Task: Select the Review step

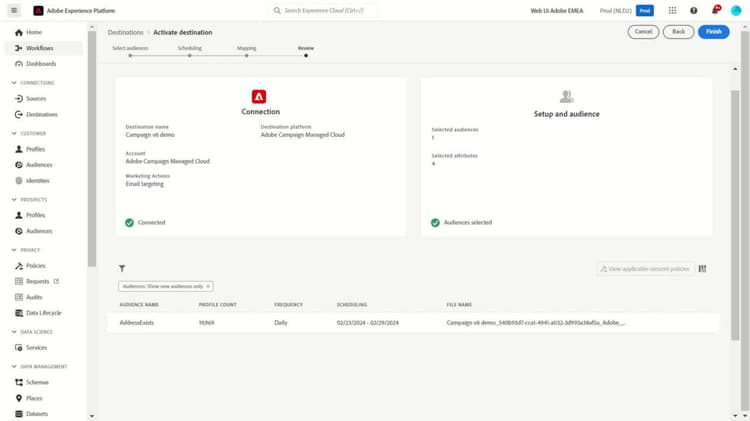Action: tap(306, 51)
